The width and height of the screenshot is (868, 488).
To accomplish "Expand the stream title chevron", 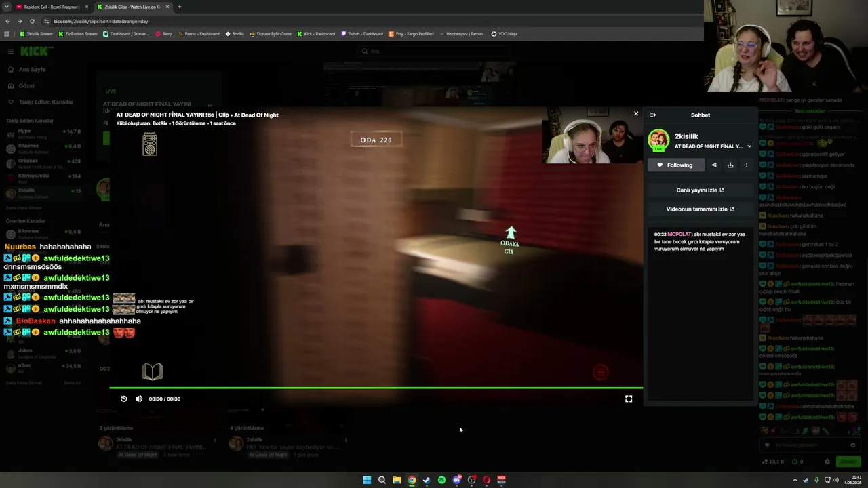I will pyautogui.click(x=749, y=146).
